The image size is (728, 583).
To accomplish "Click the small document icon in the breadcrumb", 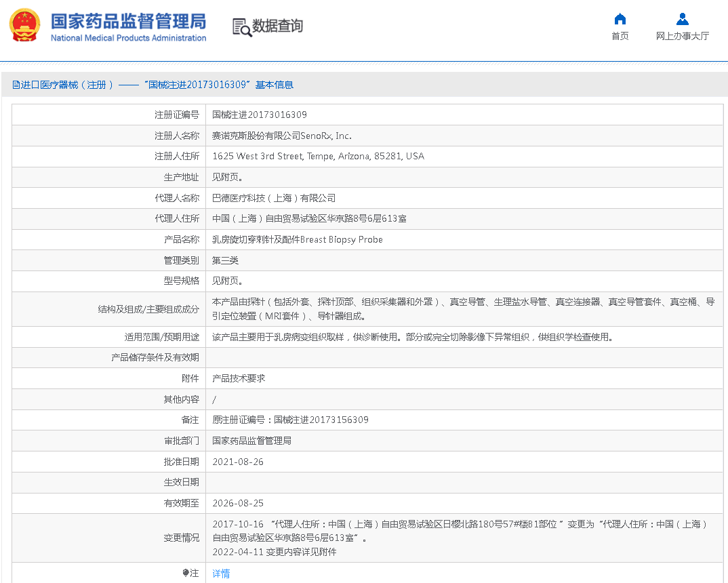I will click(x=15, y=83).
